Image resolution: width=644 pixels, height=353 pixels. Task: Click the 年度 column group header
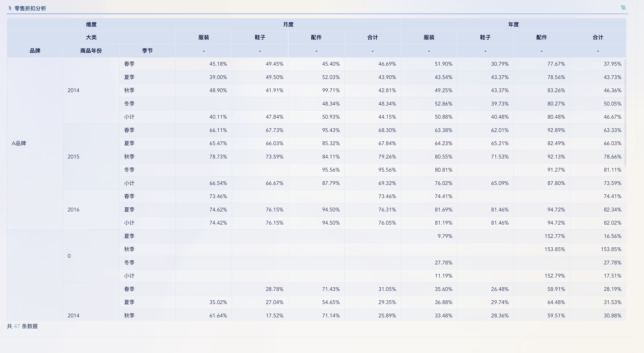pos(513,24)
